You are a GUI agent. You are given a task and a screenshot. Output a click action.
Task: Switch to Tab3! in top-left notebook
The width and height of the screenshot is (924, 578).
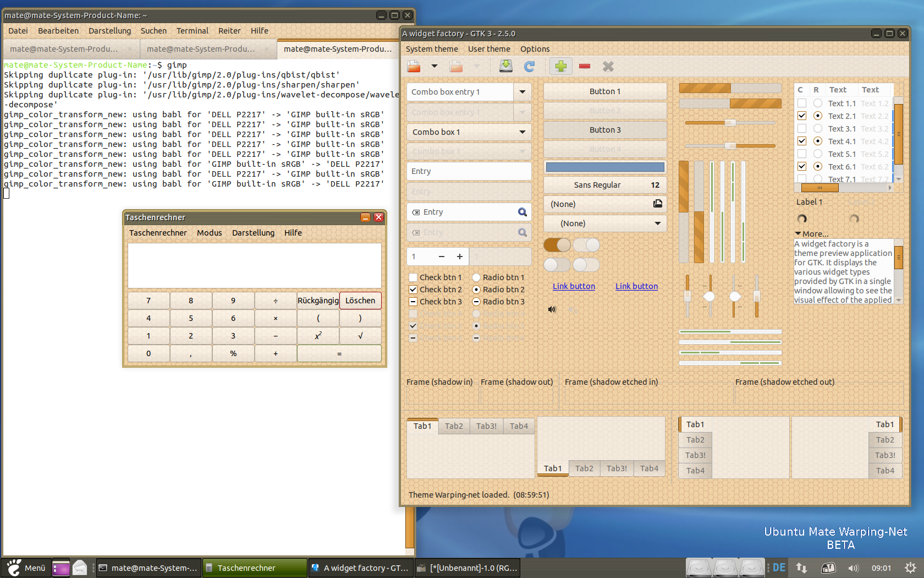pyautogui.click(x=486, y=426)
